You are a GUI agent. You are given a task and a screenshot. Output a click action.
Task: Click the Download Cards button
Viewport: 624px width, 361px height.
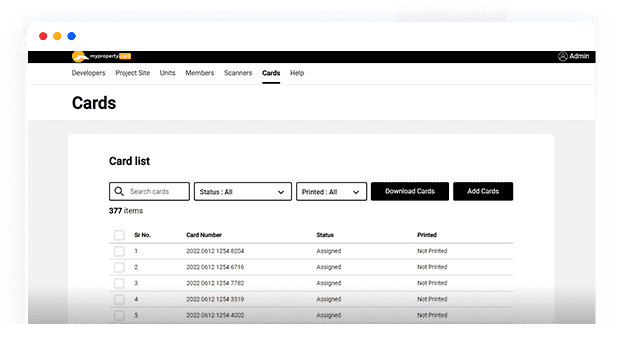coord(410,191)
